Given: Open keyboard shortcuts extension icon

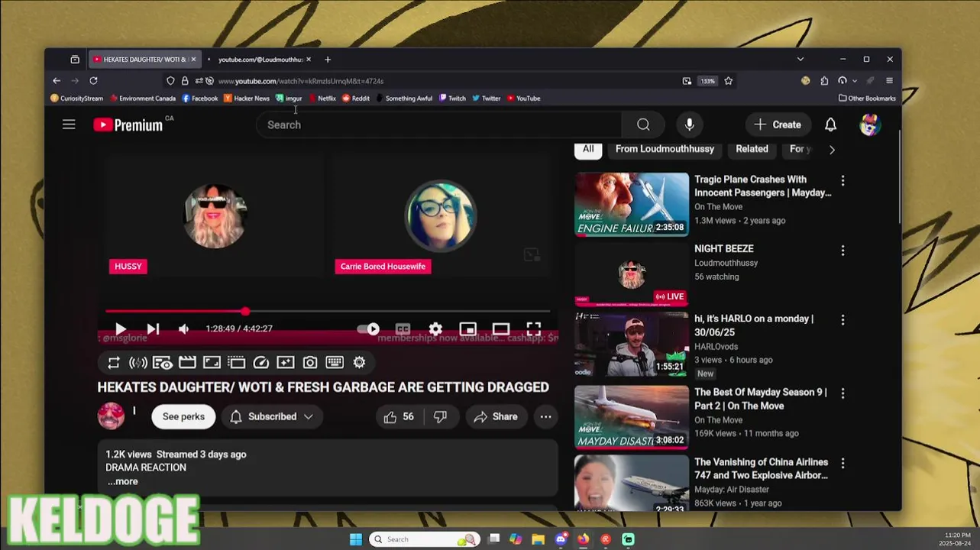Looking at the screenshot, I should pos(335,363).
